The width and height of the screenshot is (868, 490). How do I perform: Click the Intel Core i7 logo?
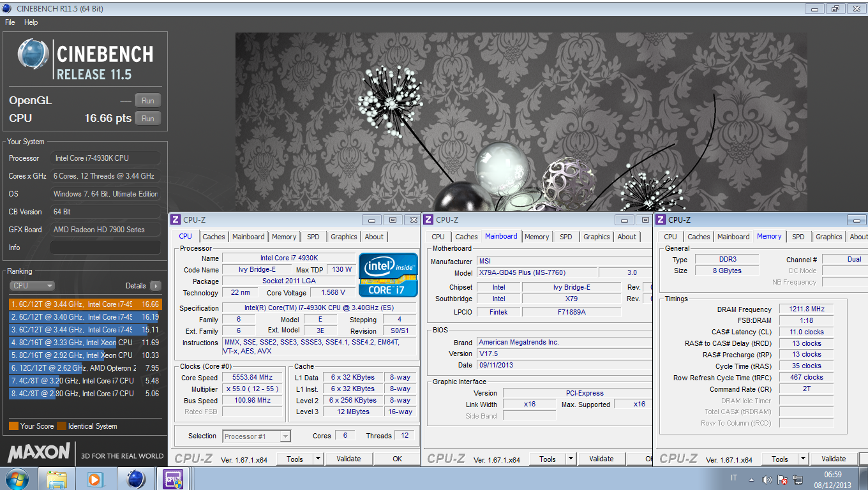[388, 275]
